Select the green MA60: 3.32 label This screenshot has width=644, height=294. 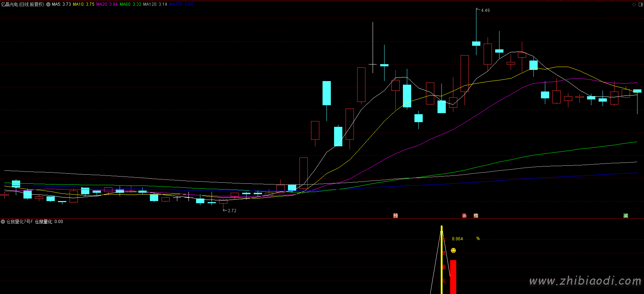coord(130,4)
